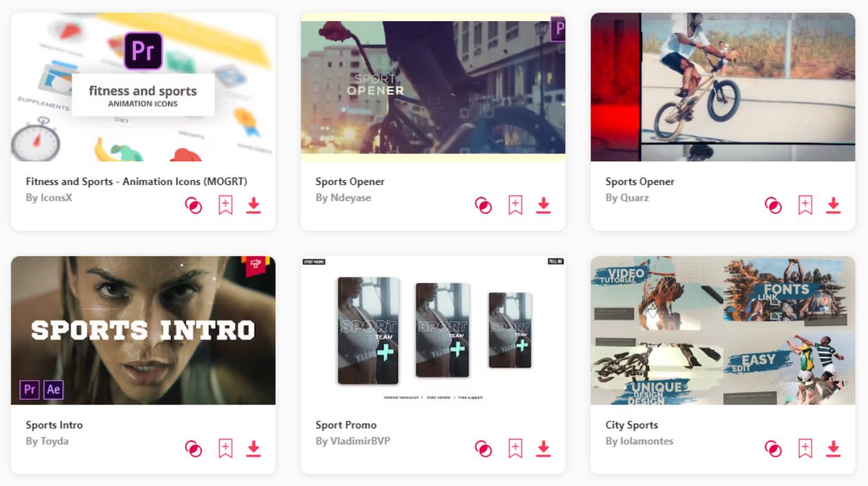Open the City Sports title link
The image size is (868, 486).
[x=632, y=425]
